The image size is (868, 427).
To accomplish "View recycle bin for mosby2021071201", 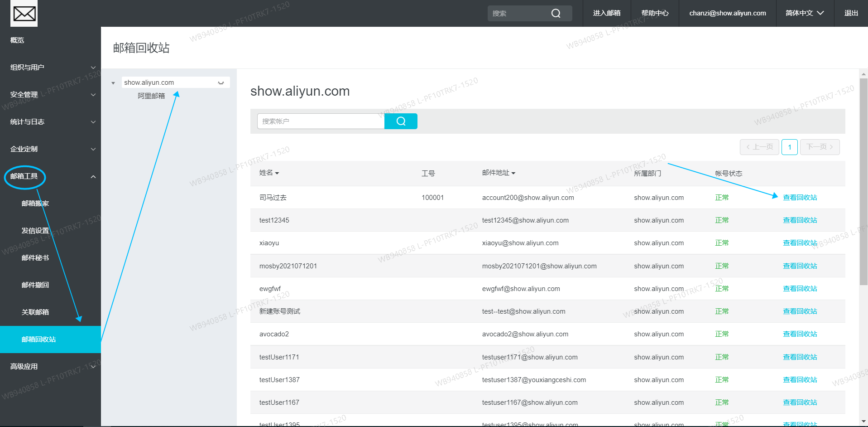I will click(x=800, y=266).
